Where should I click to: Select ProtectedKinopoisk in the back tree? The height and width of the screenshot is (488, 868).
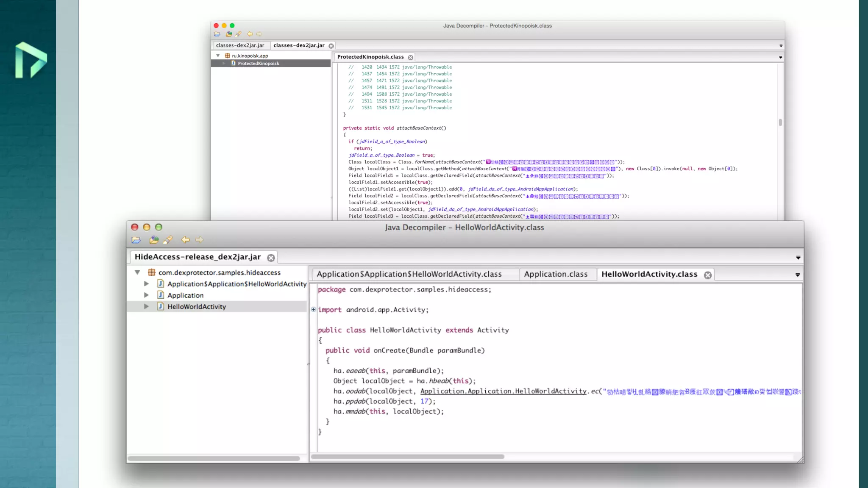[x=258, y=64]
